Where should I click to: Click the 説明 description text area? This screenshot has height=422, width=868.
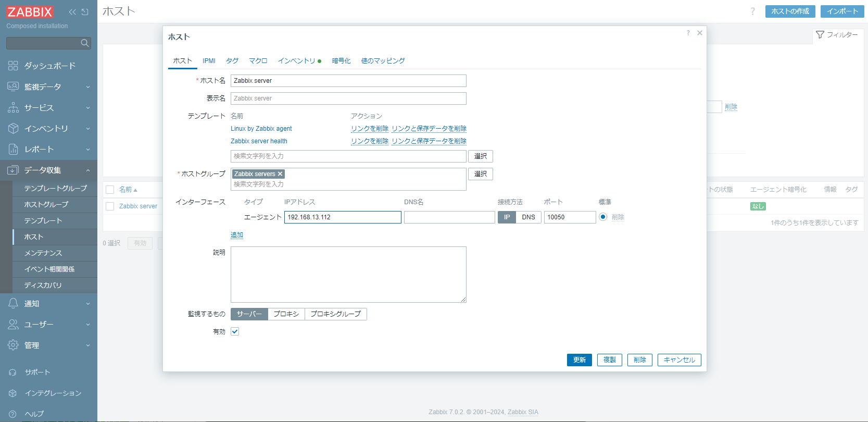point(348,275)
